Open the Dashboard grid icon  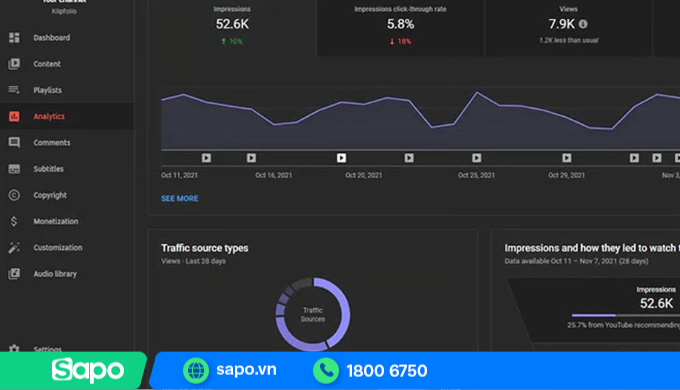(x=14, y=38)
